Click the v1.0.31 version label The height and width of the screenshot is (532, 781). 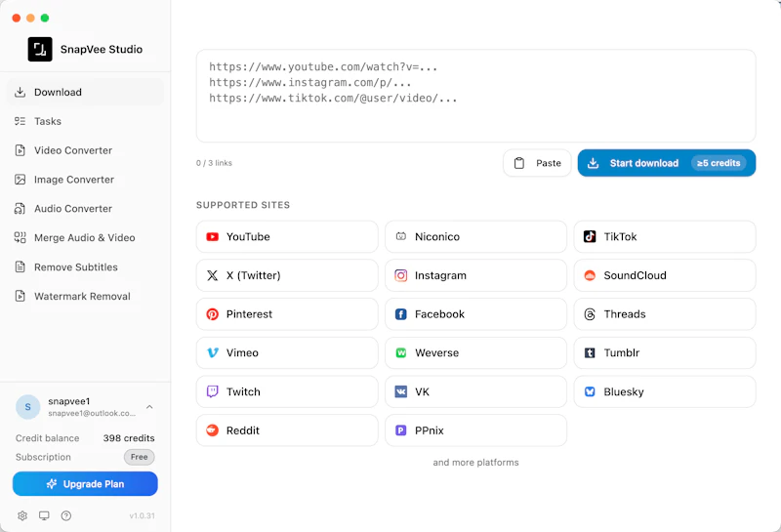pyautogui.click(x=142, y=515)
